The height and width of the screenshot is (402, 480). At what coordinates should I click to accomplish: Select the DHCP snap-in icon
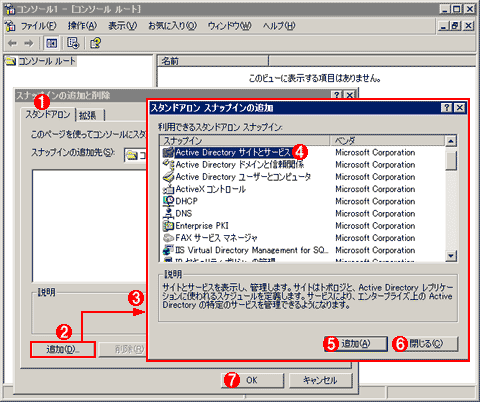[168, 201]
